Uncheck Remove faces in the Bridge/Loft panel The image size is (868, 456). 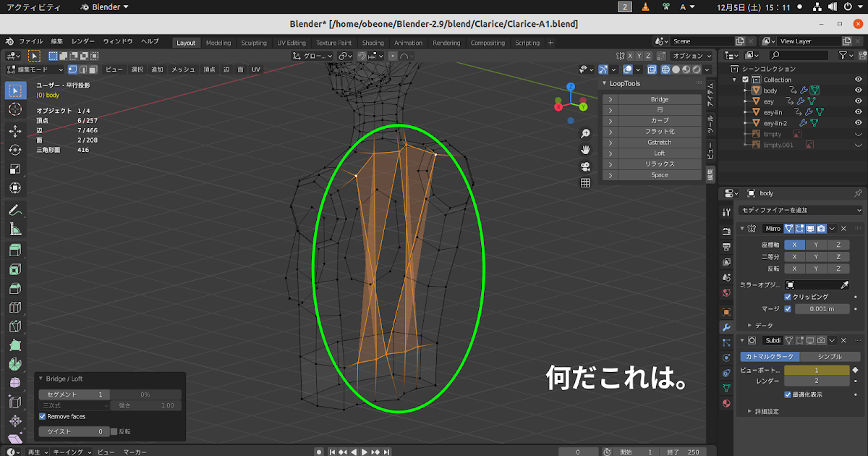tap(41, 416)
